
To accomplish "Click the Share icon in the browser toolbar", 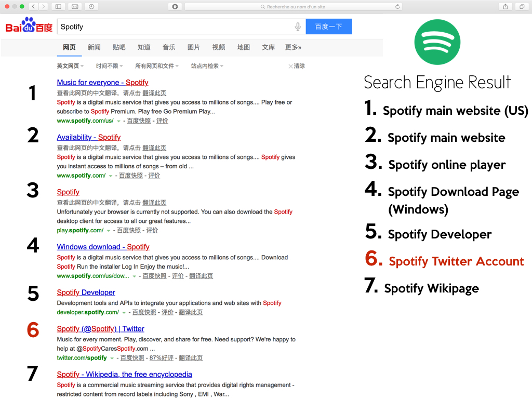I will [504, 7].
